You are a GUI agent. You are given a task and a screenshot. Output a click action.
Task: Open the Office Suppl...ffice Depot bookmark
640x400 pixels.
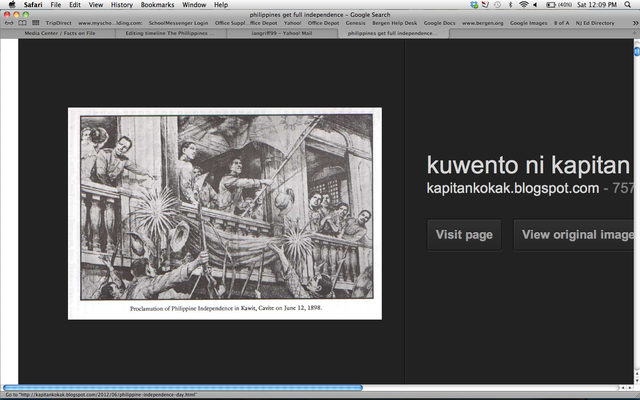tap(246, 23)
